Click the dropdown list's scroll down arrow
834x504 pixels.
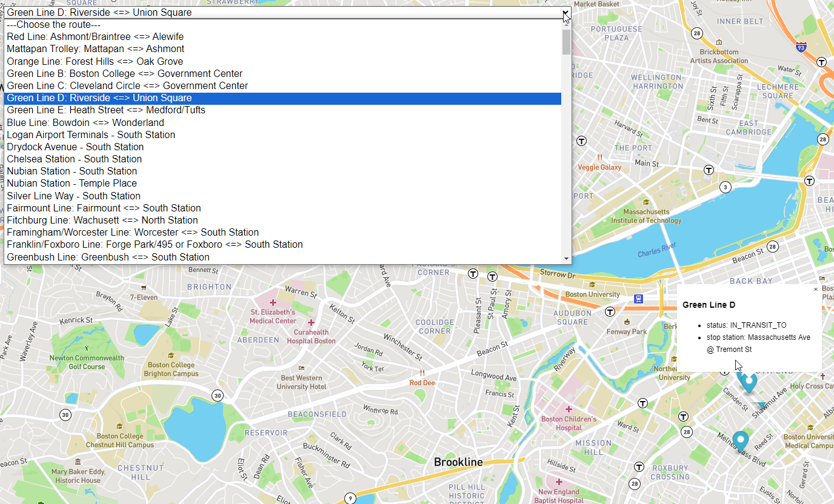(x=566, y=259)
